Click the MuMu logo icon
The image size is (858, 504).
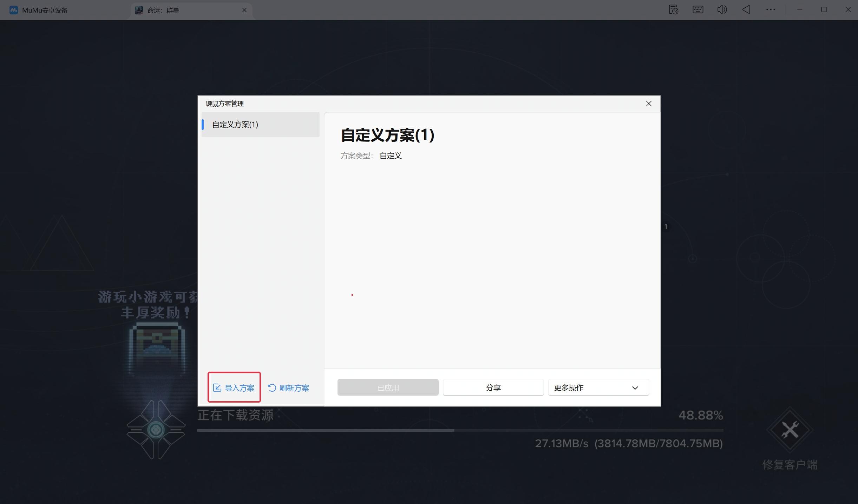[x=13, y=10]
